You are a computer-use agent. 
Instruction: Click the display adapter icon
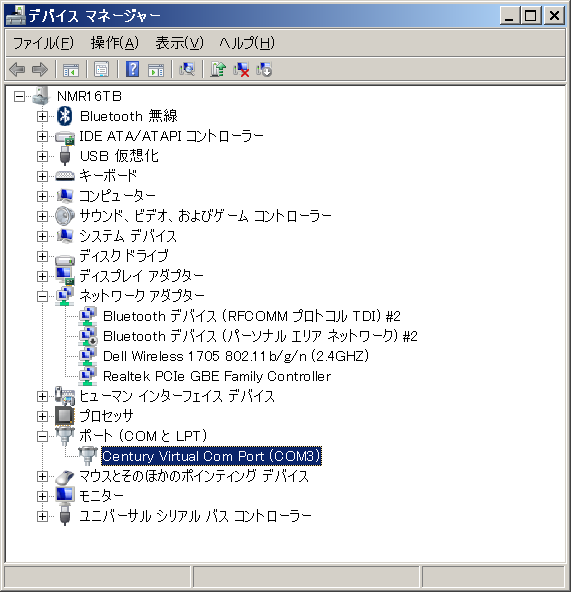click(x=65, y=276)
